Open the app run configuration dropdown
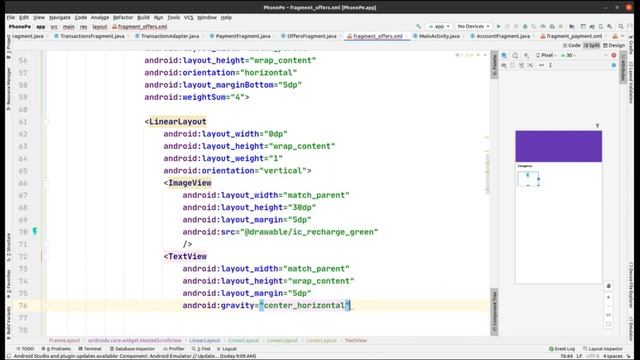Viewport: 640px width, 360px height. [439, 27]
